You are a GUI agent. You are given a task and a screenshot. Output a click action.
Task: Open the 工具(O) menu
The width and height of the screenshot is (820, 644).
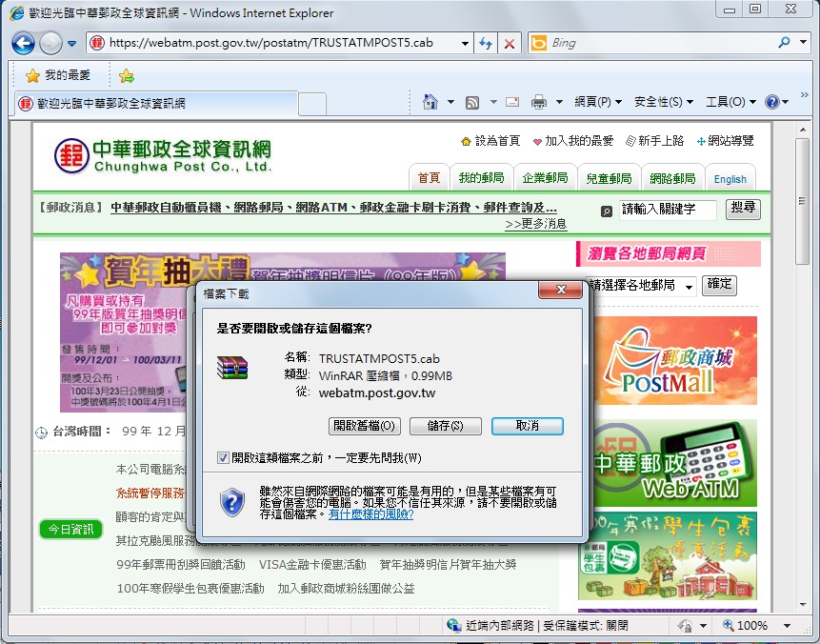[730, 102]
